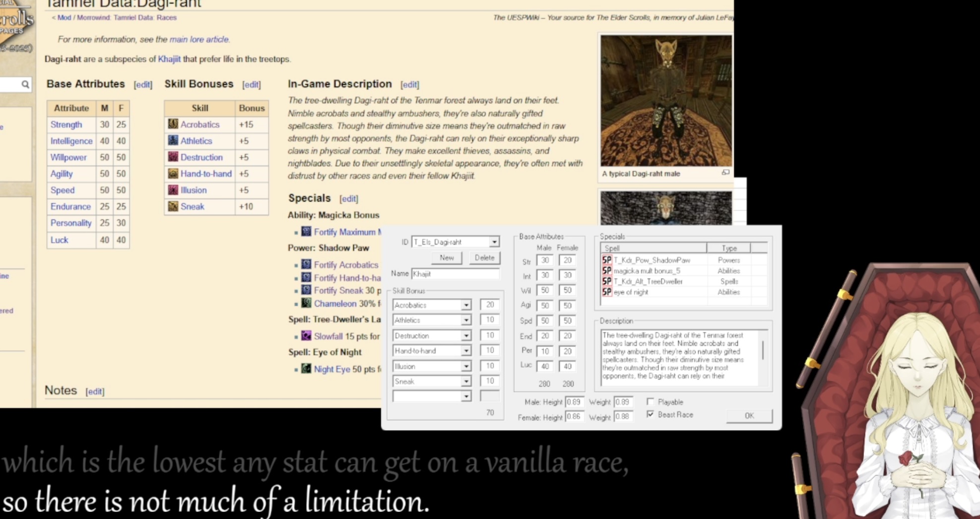Open the Acrobatics skill bonus dropdown
The image size is (980, 519).
coord(466,305)
